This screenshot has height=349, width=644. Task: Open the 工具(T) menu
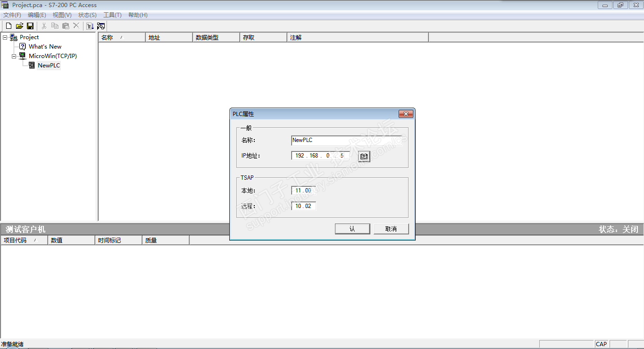[x=112, y=15]
